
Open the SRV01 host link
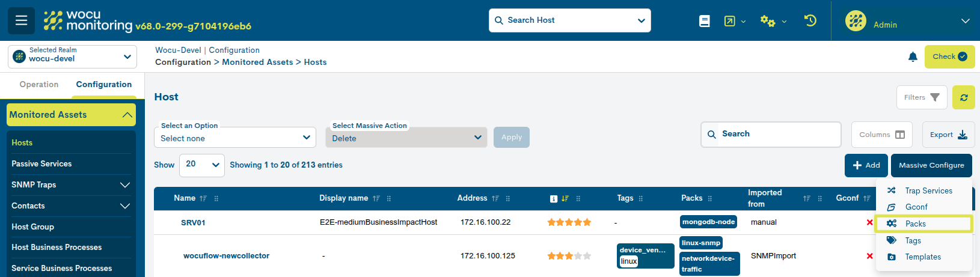[x=193, y=222]
